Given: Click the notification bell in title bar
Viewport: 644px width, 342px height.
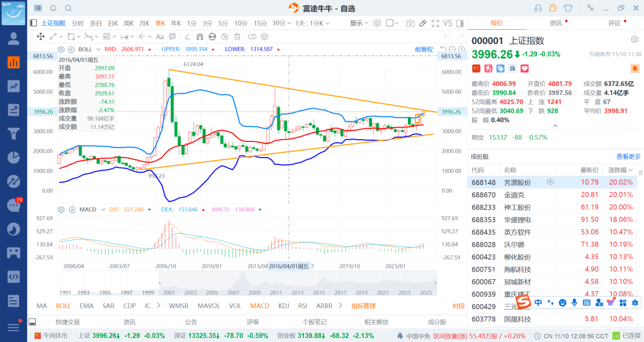Looking at the screenshot, I should (53, 8).
